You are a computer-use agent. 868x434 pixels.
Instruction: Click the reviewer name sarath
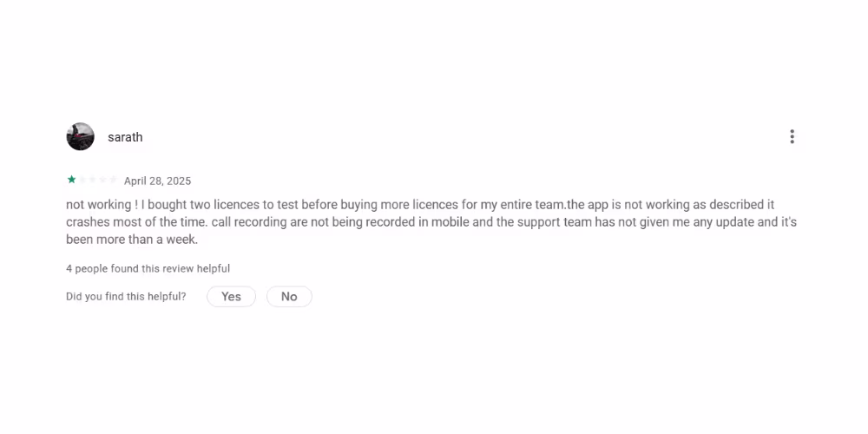tap(125, 137)
